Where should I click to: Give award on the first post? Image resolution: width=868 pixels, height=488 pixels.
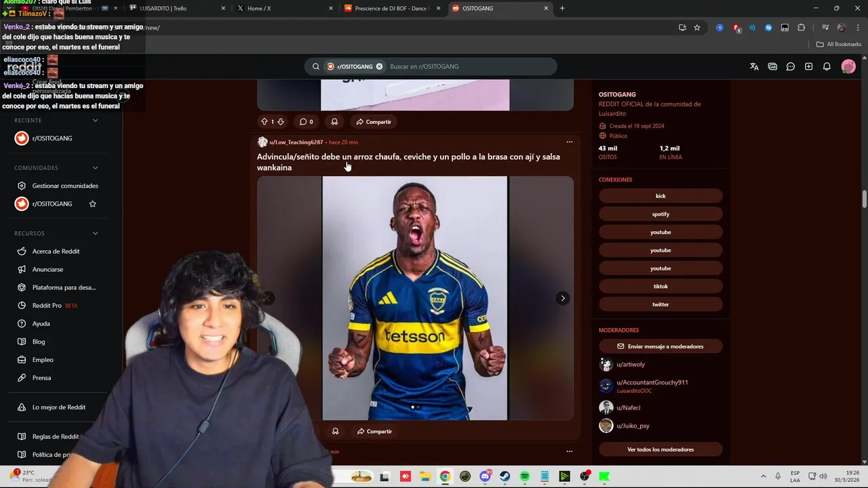(334, 122)
